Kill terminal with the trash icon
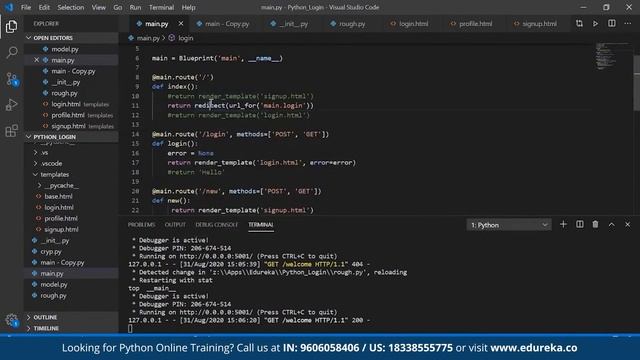640x360 pixels. [x=596, y=224]
